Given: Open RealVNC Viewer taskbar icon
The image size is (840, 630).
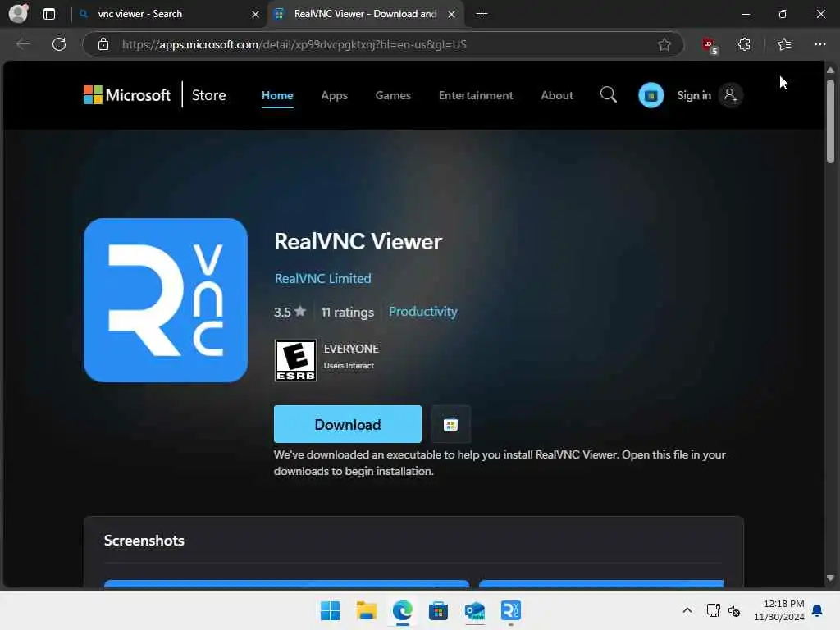Looking at the screenshot, I should (x=510, y=610).
